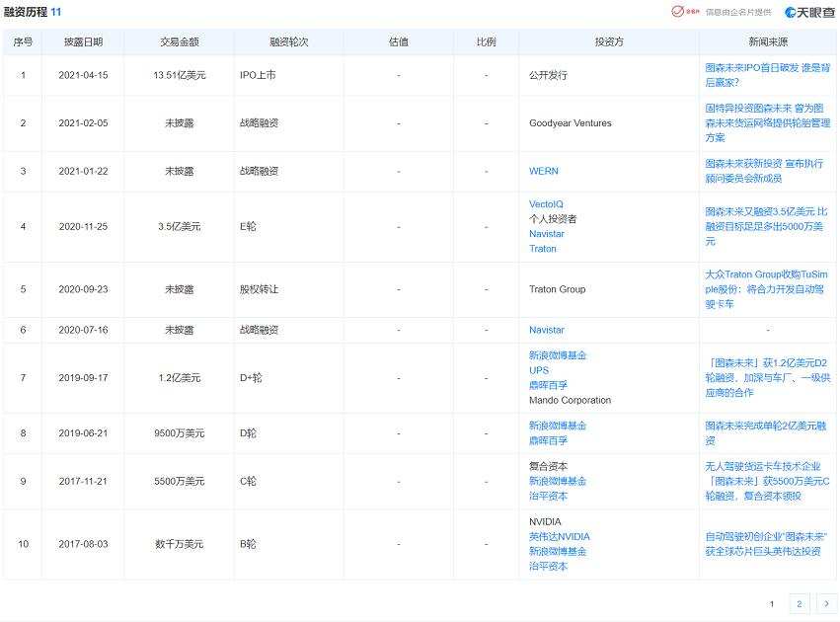840x622 pixels.
Task: Open news link about 图森未来IPO首日破发
Action: [x=767, y=75]
